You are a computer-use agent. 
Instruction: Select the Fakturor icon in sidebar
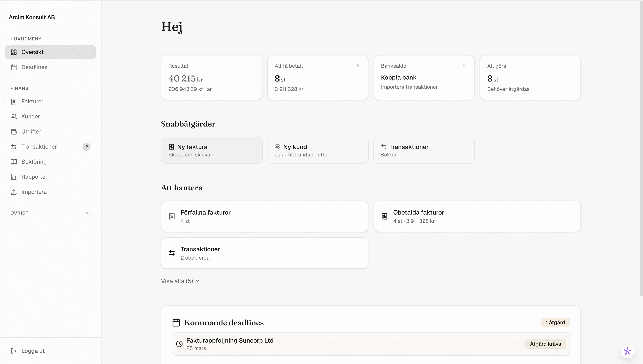[14, 102]
